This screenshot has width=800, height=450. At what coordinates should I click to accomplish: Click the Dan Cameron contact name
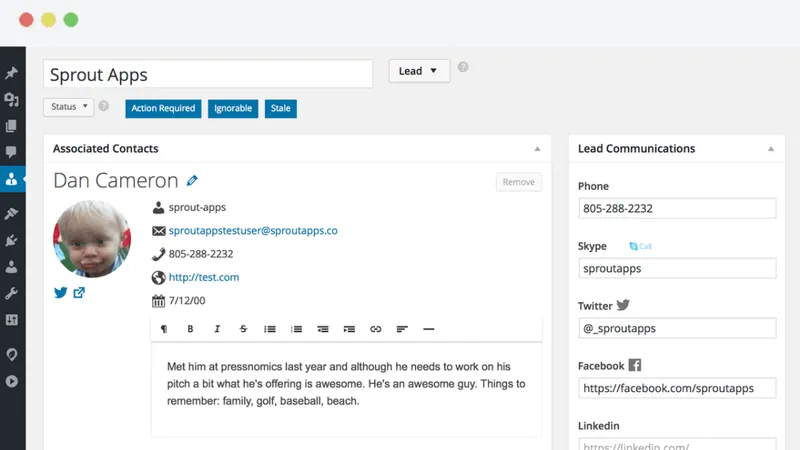click(x=116, y=181)
